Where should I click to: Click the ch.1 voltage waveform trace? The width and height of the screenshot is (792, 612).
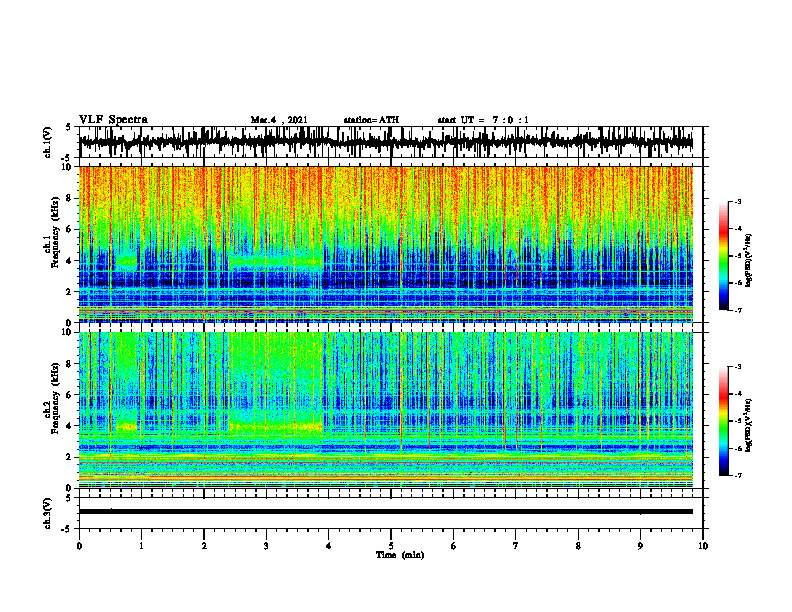(385, 142)
